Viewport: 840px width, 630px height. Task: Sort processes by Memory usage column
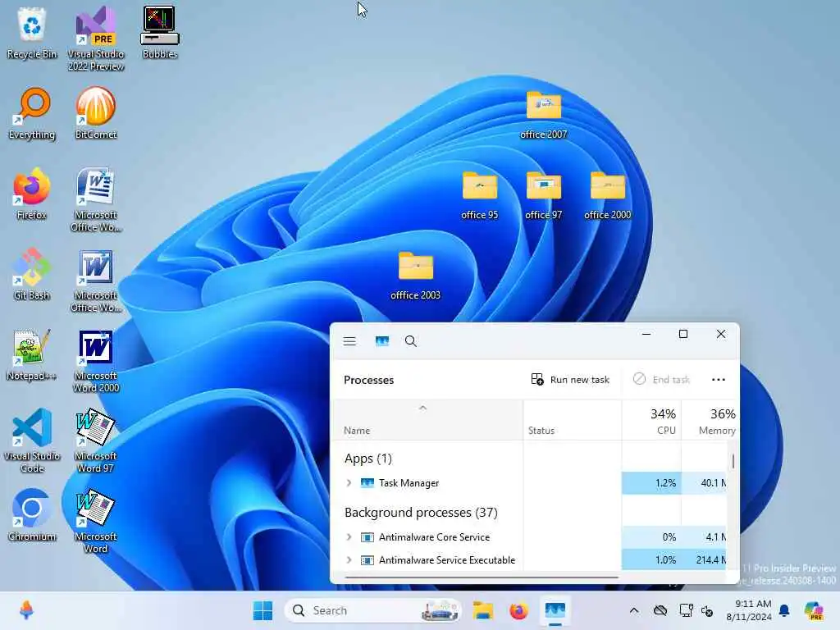click(710, 421)
